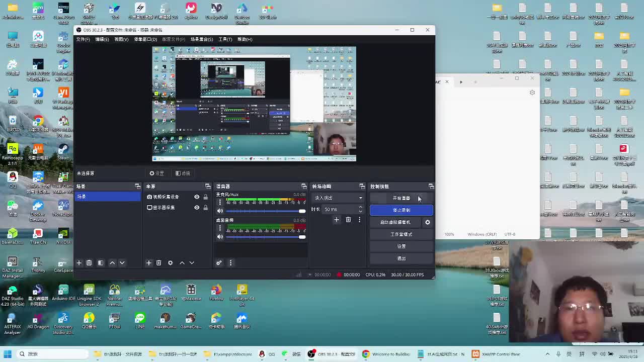Add a transition with the plus icon
This screenshot has height=362, width=644.
[337, 220]
